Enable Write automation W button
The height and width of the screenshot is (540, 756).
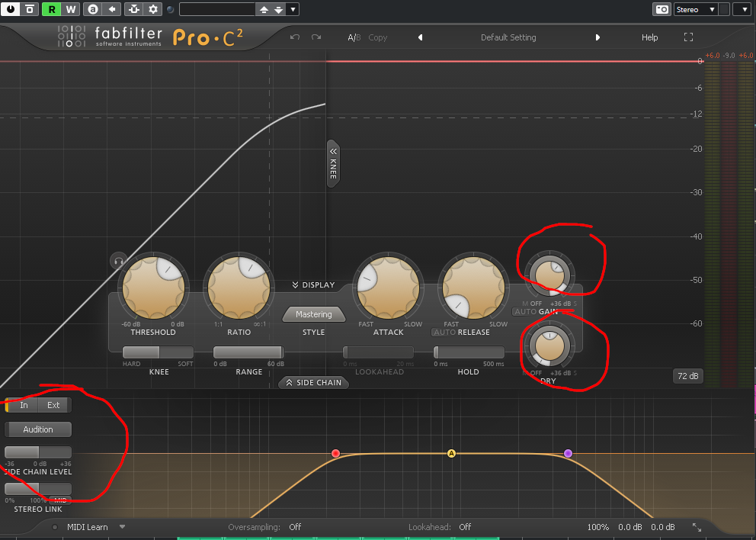tap(70, 9)
